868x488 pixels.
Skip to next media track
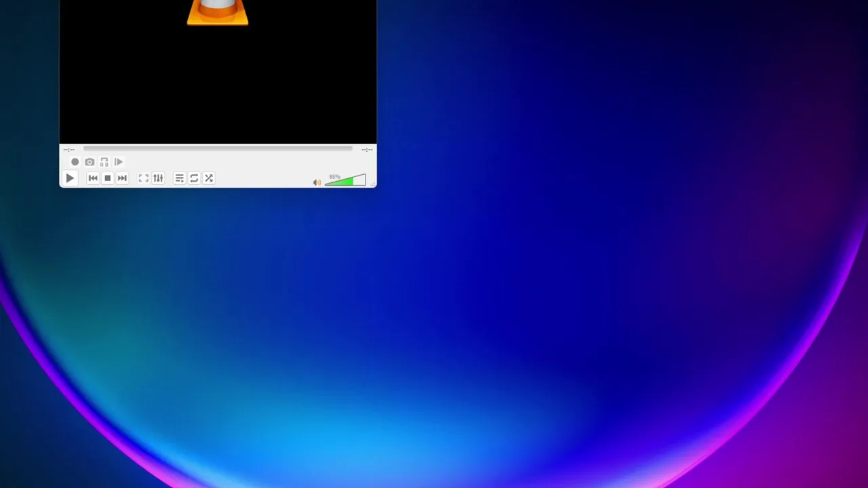click(122, 178)
